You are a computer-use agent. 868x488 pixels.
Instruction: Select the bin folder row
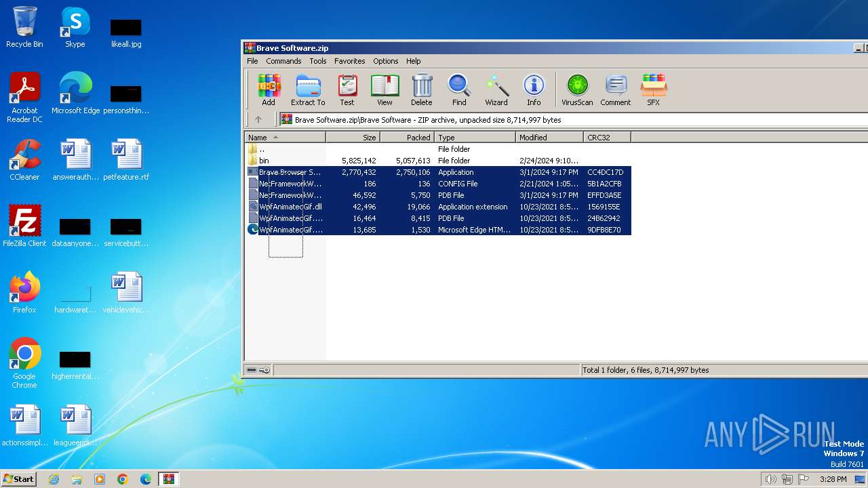[x=438, y=161]
